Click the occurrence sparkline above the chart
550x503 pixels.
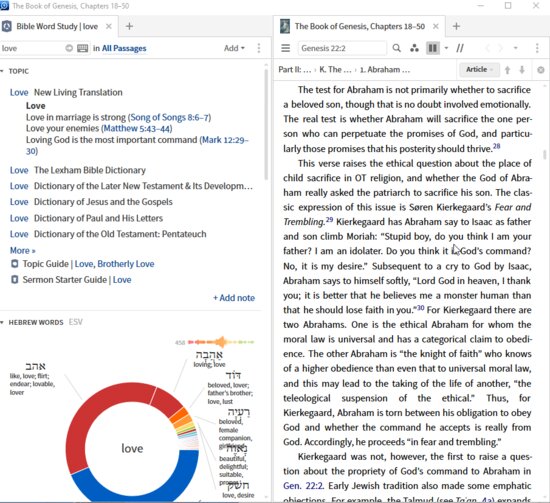221,342
